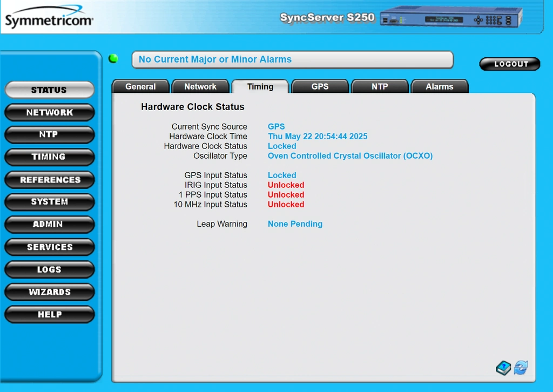Switch to the Alarms tab
The image size is (553, 392).
[440, 86]
